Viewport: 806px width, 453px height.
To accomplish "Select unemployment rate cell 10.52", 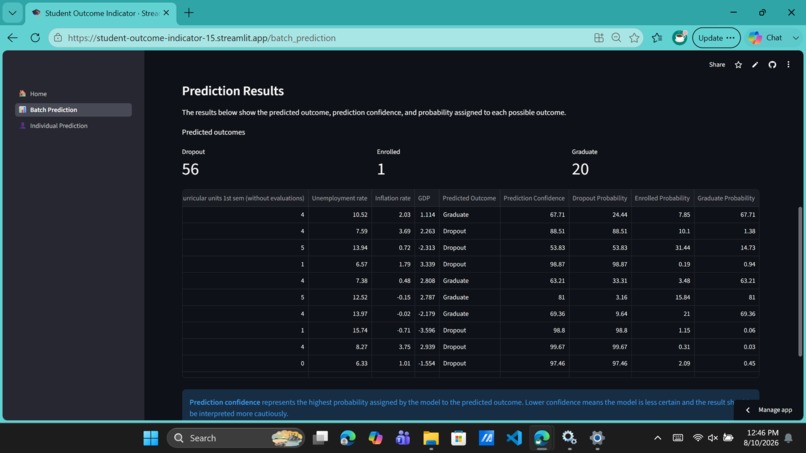I will 340,214.
